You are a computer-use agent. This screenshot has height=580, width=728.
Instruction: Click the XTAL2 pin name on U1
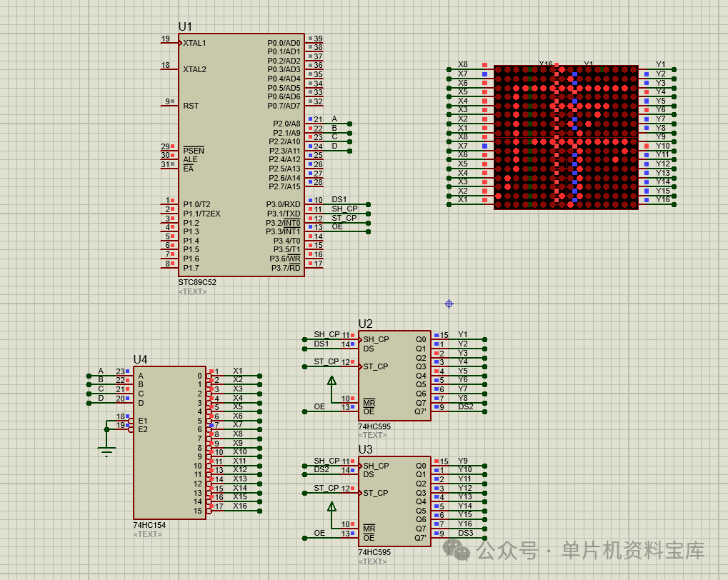tap(194, 69)
